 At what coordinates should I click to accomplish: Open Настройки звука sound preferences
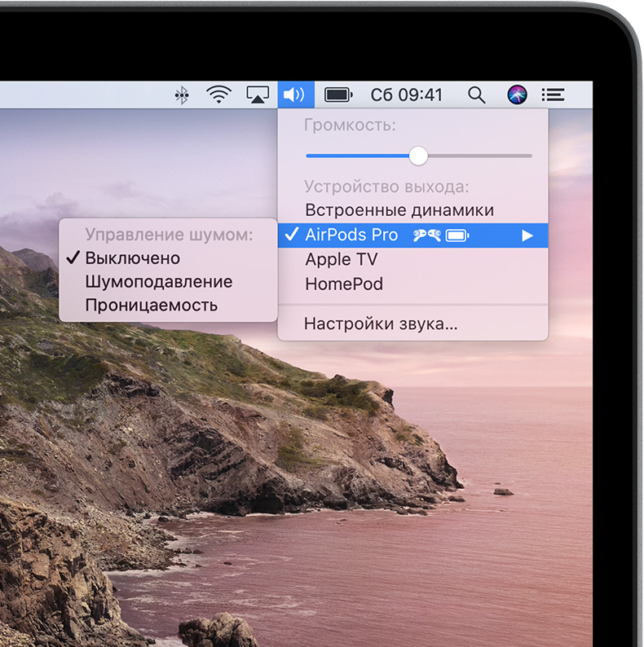(380, 323)
